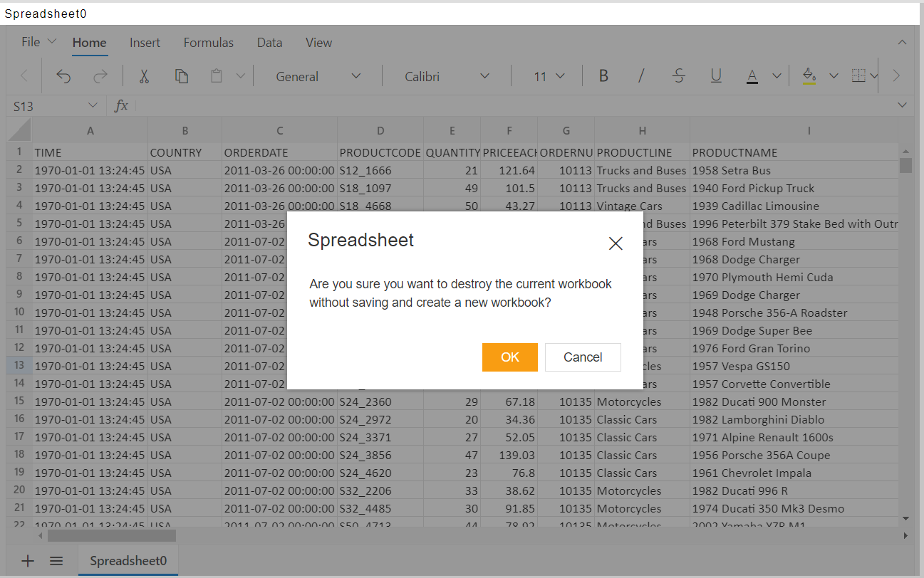The width and height of the screenshot is (924, 578).
Task: Click the horizontal scrollbar right arrow
Action: click(x=905, y=535)
